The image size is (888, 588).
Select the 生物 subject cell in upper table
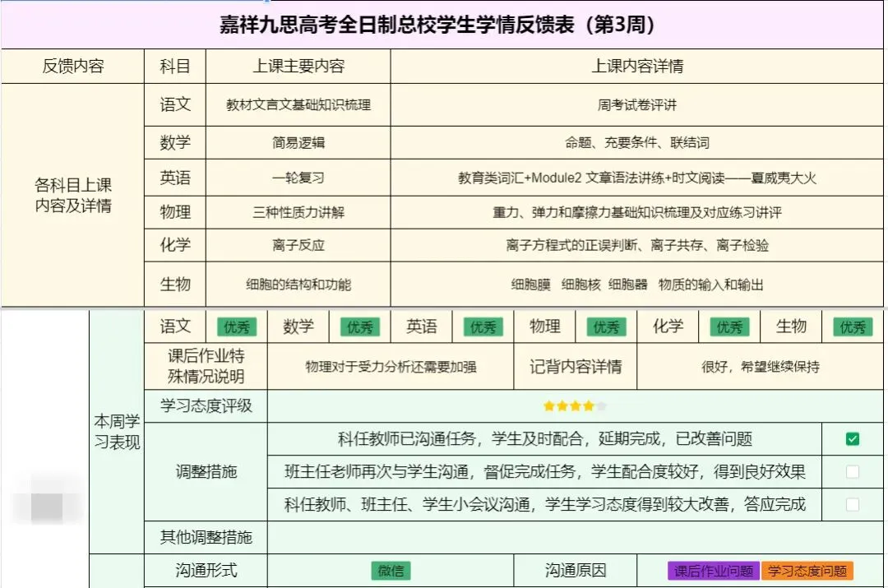[175, 285]
